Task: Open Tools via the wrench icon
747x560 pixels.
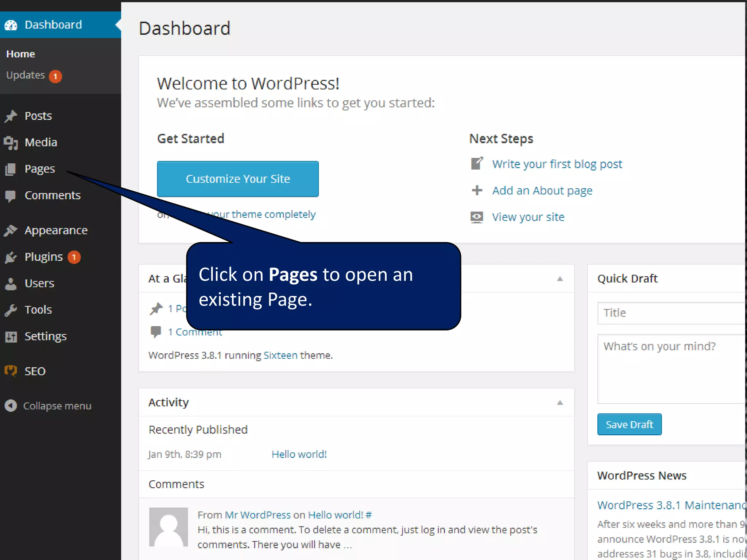Action: coord(11,310)
